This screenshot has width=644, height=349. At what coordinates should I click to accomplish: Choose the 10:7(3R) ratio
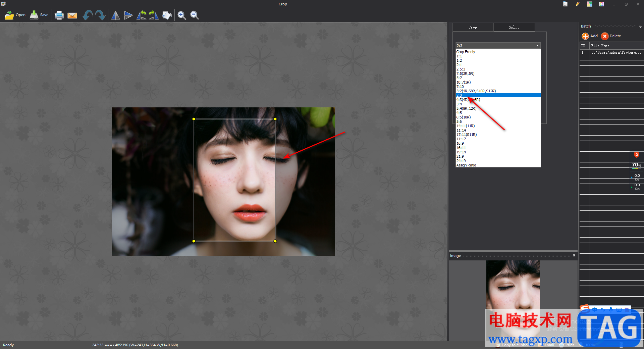click(498, 82)
